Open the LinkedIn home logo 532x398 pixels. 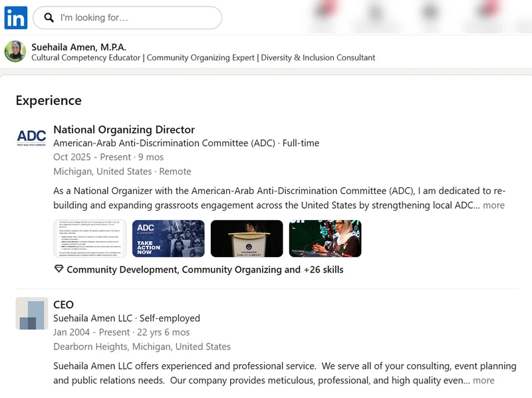click(x=16, y=18)
